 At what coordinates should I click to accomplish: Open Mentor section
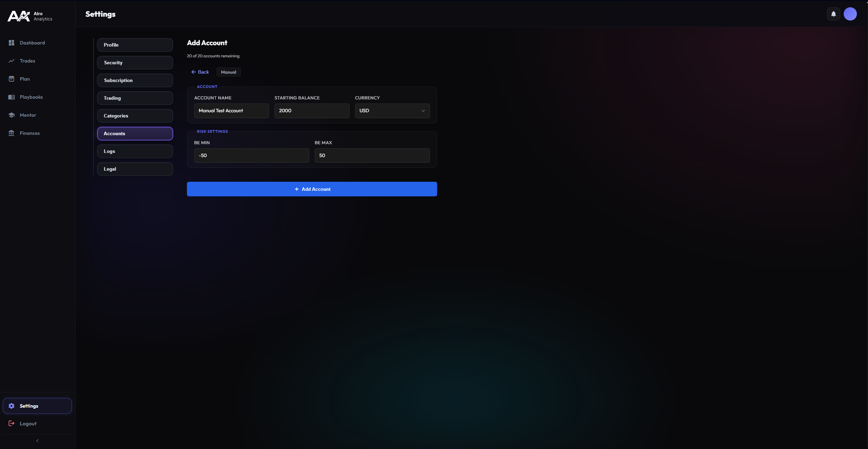pos(38,115)
